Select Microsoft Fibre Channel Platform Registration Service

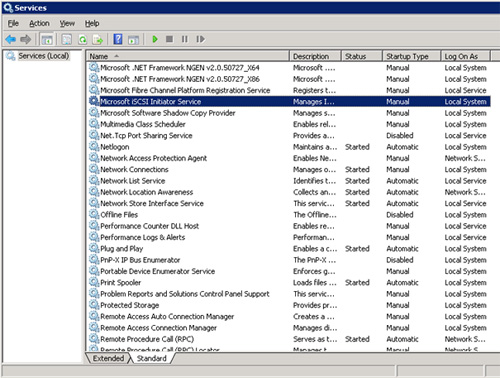(289, 90)
